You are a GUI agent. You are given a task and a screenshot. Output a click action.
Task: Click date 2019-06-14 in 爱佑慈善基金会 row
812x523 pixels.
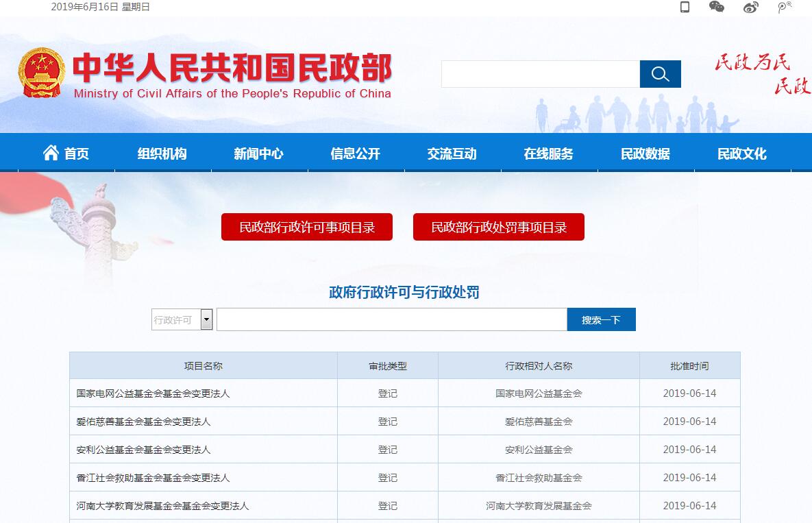coord(690,422)
